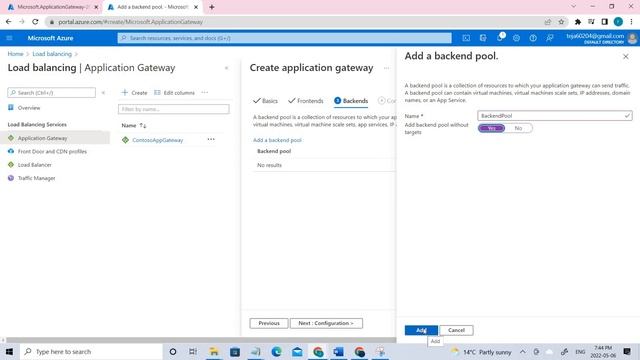Screen dimensions: 640x360
Task: Open File Explorer from taskbar
Action: click(214, 351)
